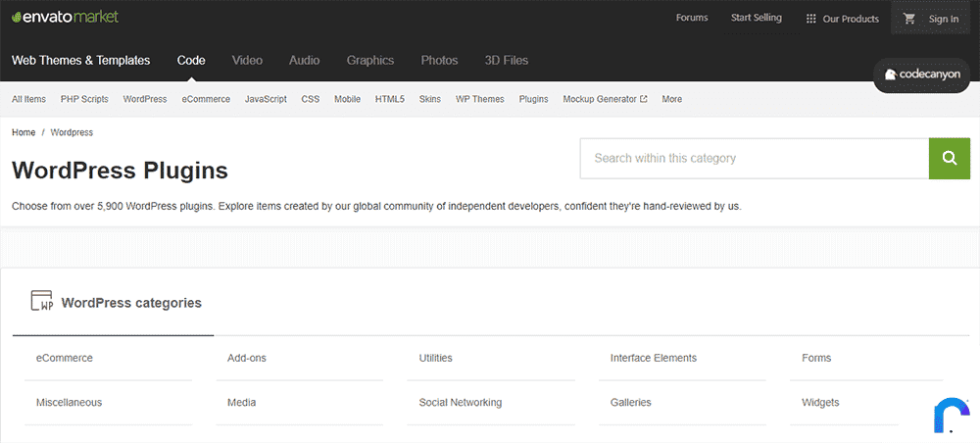Select All Items in sub navigation
Viewport: 980px width, 443px height.
point(28,99)
